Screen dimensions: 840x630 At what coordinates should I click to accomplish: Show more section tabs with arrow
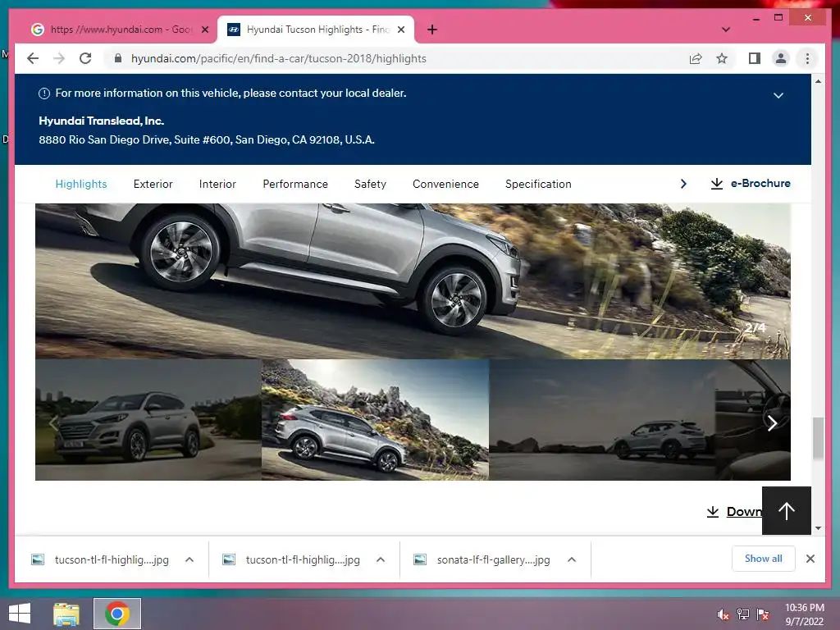(683, 184)
